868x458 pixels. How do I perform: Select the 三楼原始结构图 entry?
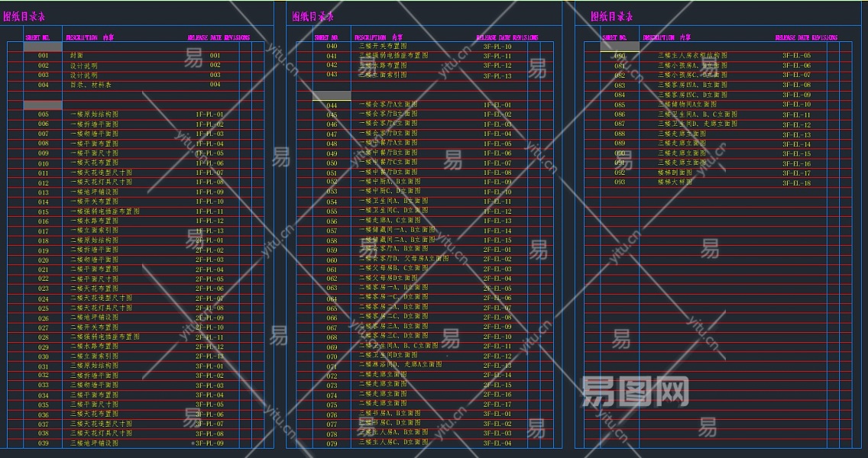[x=94, y=366]
